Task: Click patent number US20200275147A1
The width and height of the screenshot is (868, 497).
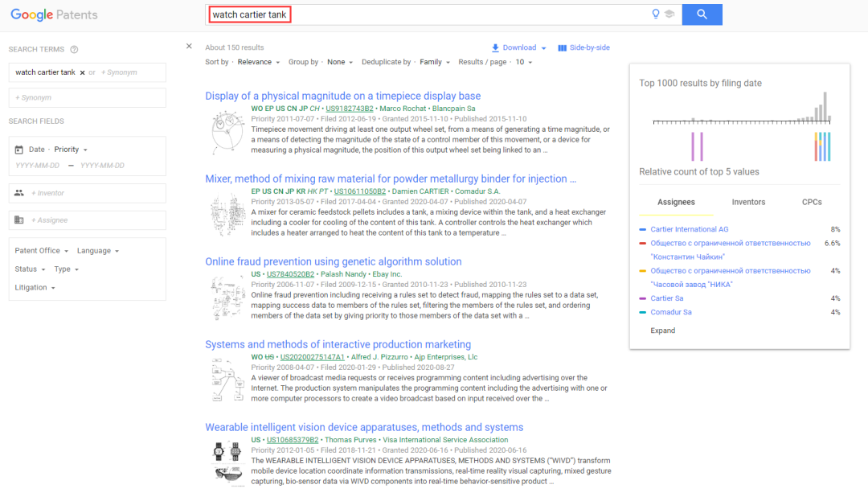Action: (x=312, y=357)
